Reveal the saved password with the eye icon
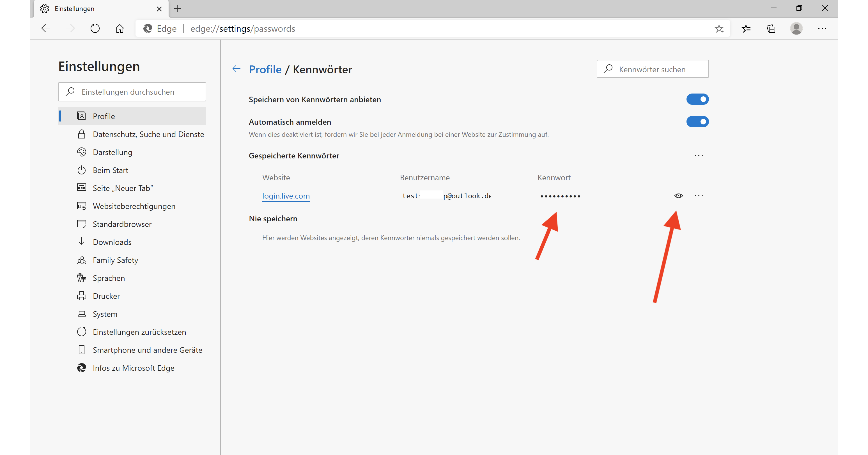This screenshot has height=455, width=868. click(678, 196)
